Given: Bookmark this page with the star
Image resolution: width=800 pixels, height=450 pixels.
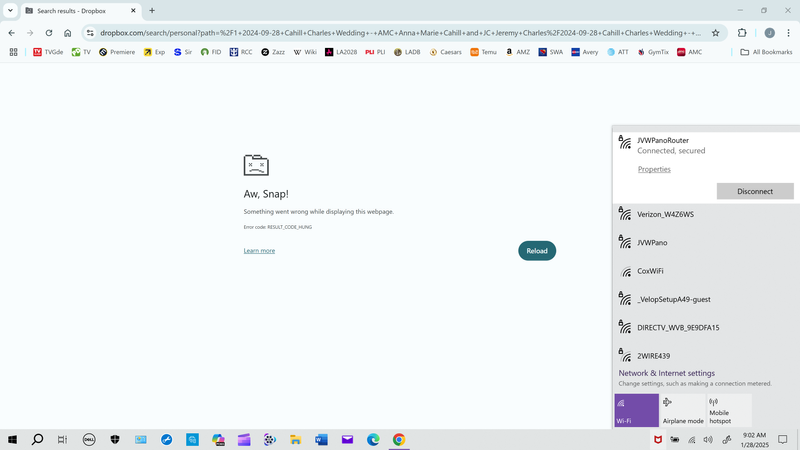Looking at the screenshot, I should (x=715, y=33).
